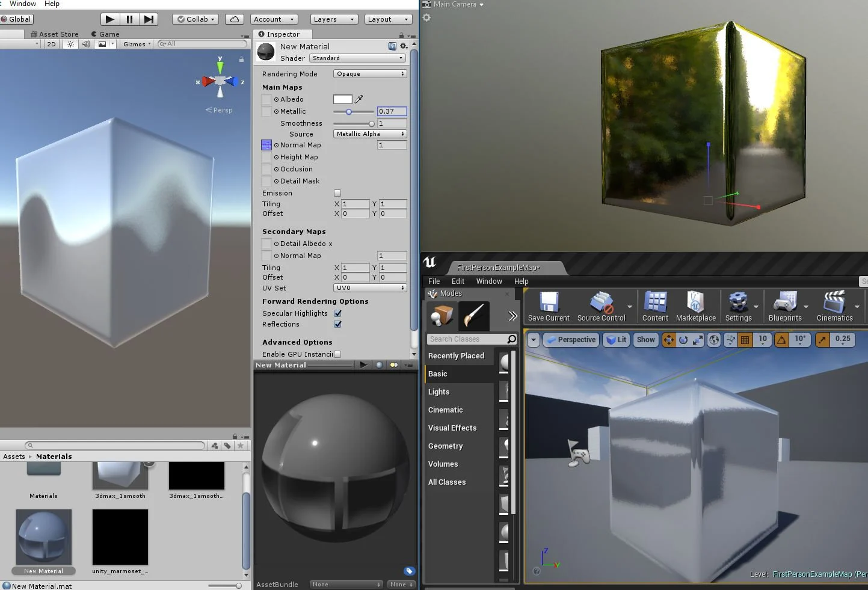Click search by type icon in Project panel
868x590 pixels.
coord(215,446)
